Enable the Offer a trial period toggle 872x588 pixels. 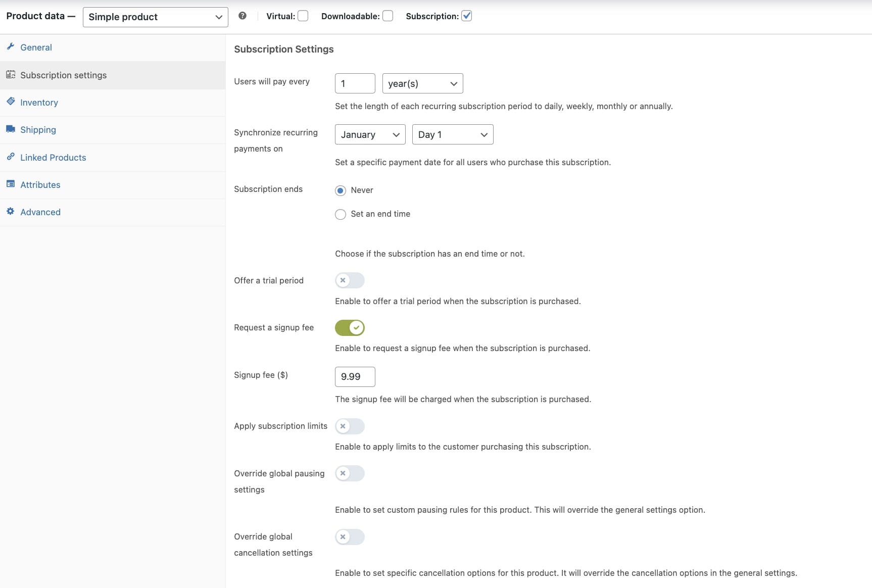point(350,280)
